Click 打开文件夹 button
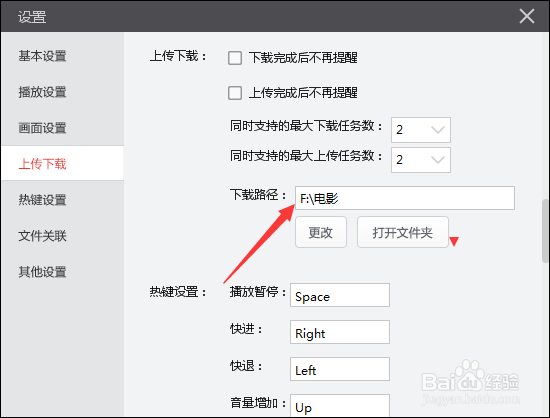The width and height of the screenshot is (550, 418). 403,232
